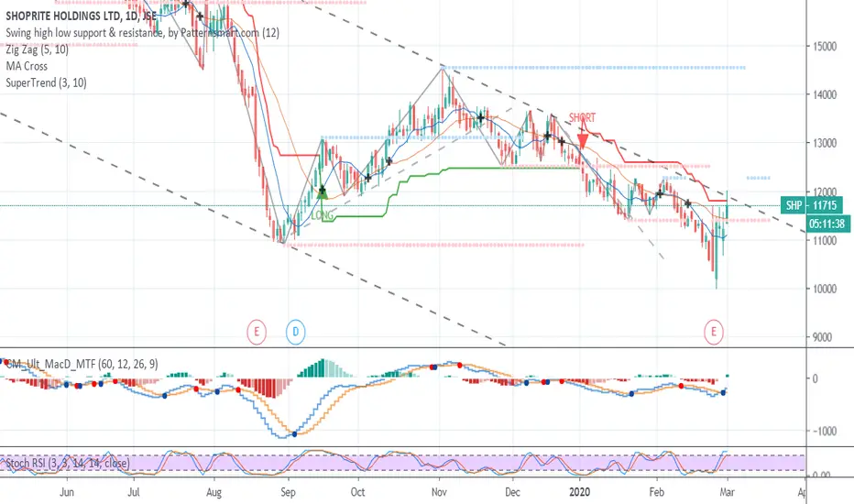Click the 05:11:38 bar countdown label
The image size is (854, 504).
pyautogui.click(x=827, y=224)
